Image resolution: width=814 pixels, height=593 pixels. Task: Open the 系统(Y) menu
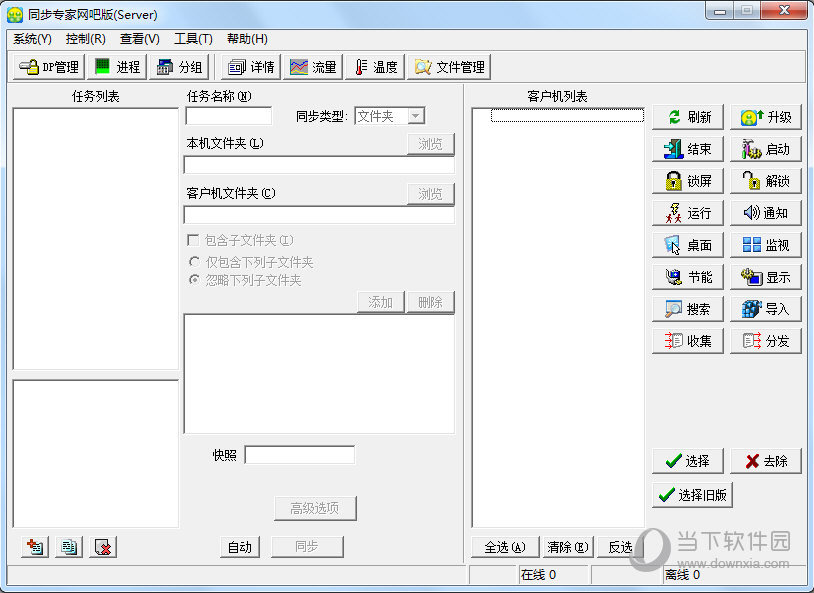click(32, 39)
